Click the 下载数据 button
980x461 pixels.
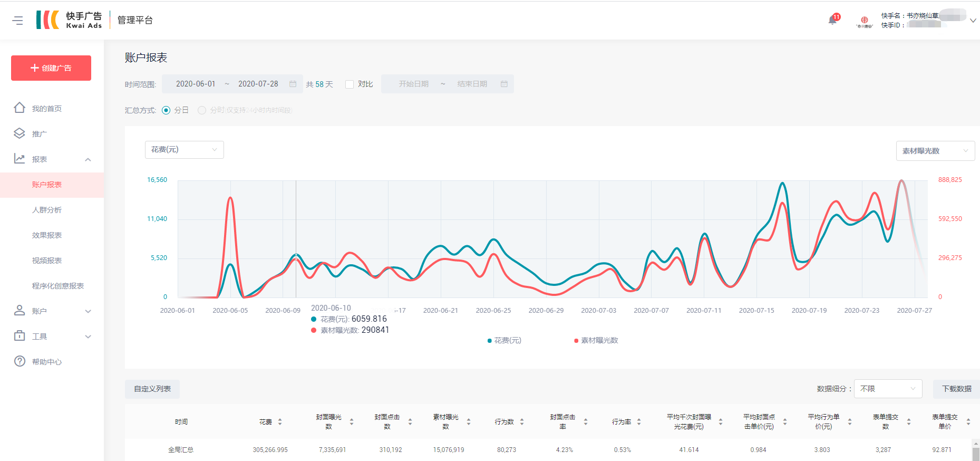956,389
